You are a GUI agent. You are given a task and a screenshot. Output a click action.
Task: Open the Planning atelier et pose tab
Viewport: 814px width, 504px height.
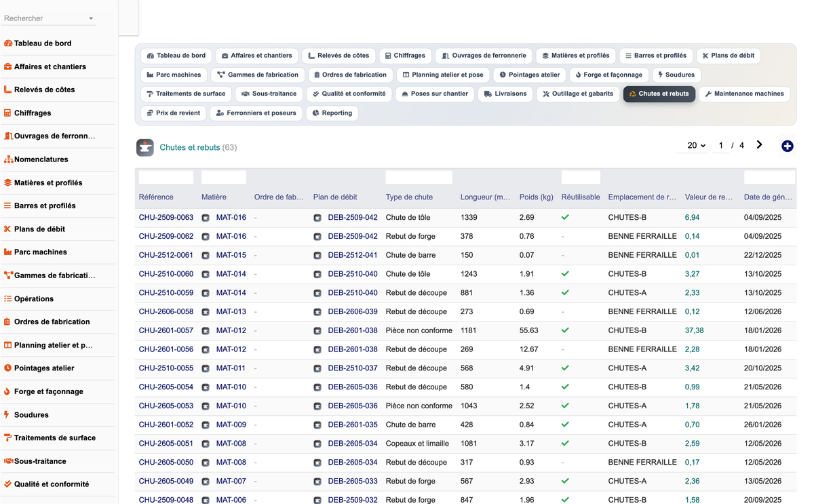pyautogui.click(x=443, y=75)
